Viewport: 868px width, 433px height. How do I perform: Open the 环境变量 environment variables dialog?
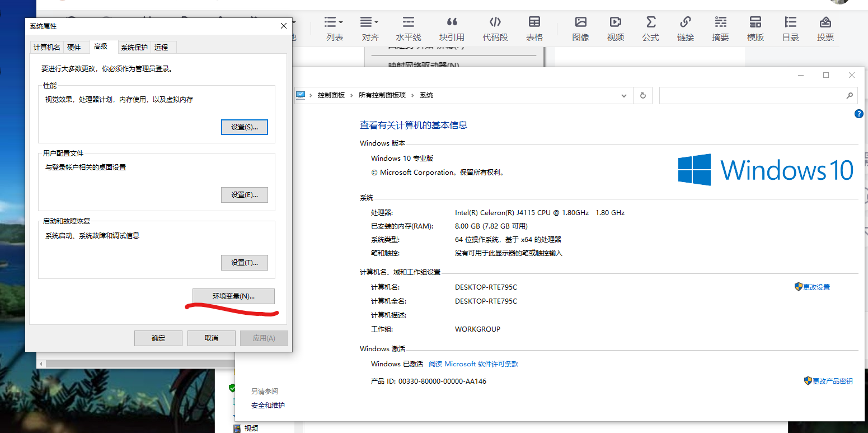[x=233, y=296]
